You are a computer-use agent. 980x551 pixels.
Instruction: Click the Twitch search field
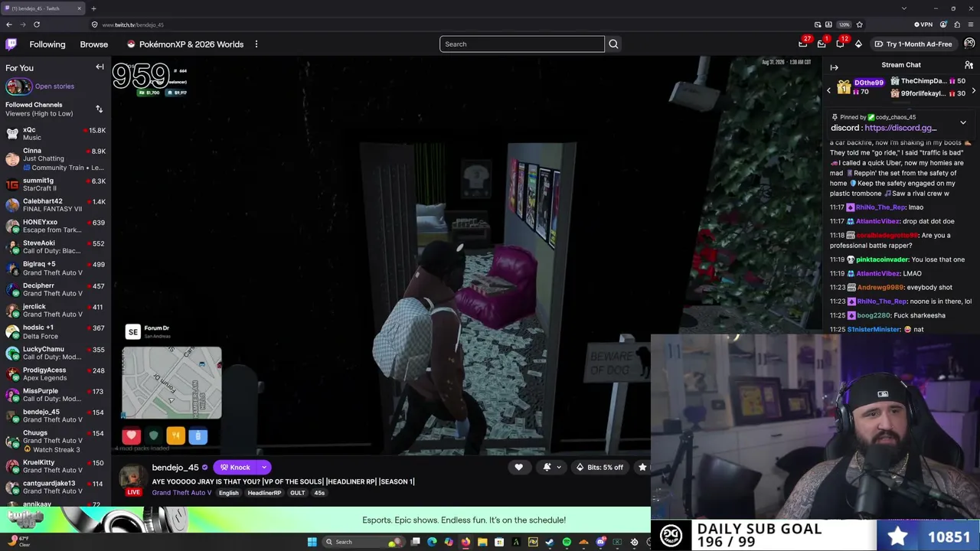tap(522, 44)
